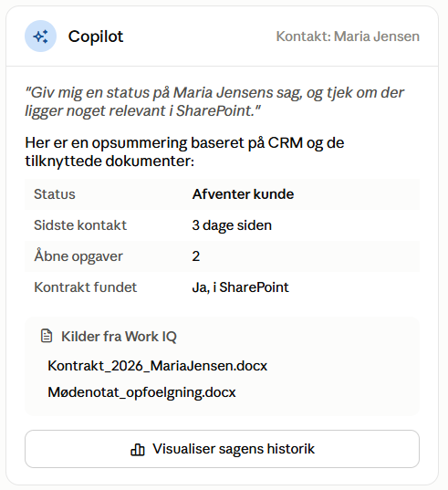Click the open tasks count 2

click(196, 256)
